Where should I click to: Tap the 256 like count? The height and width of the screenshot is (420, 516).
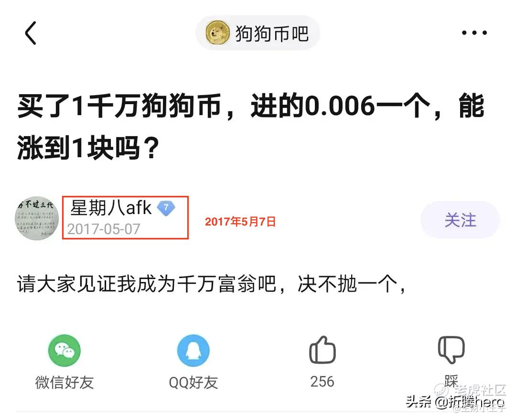(x=322, y=382)
